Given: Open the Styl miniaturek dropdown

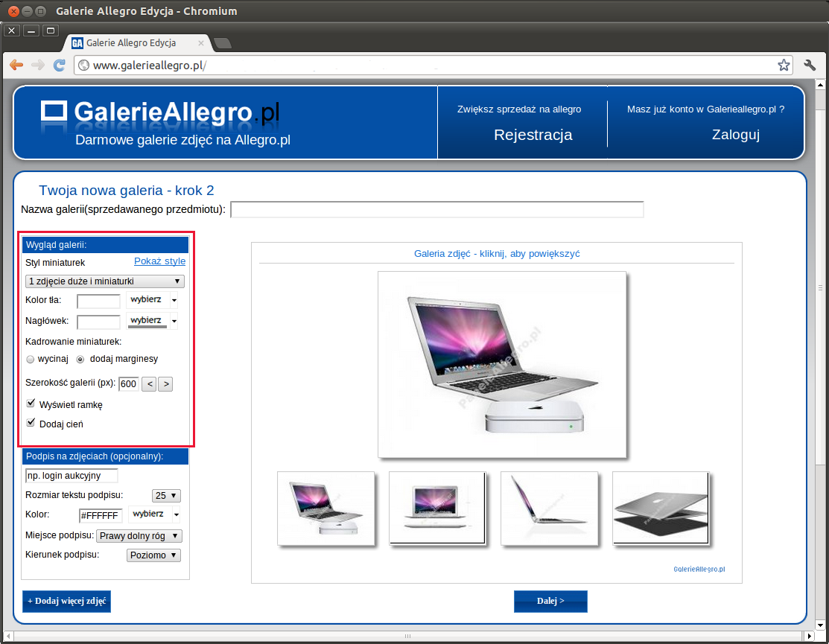Looking at the screenshot, I should [105, 281].
